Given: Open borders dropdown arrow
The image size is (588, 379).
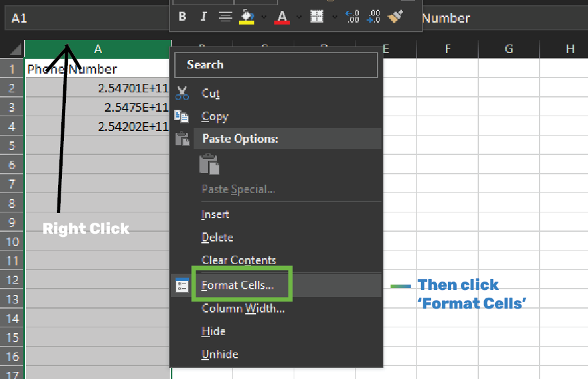Looking at the screenshot, I should click(x=334, y=17).
